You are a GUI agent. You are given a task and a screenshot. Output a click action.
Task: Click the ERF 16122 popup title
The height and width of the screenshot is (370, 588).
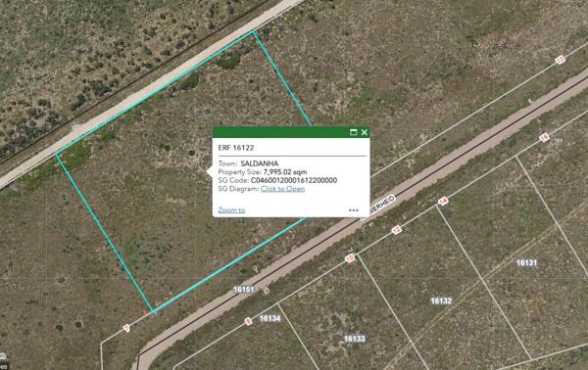(236, 148)
